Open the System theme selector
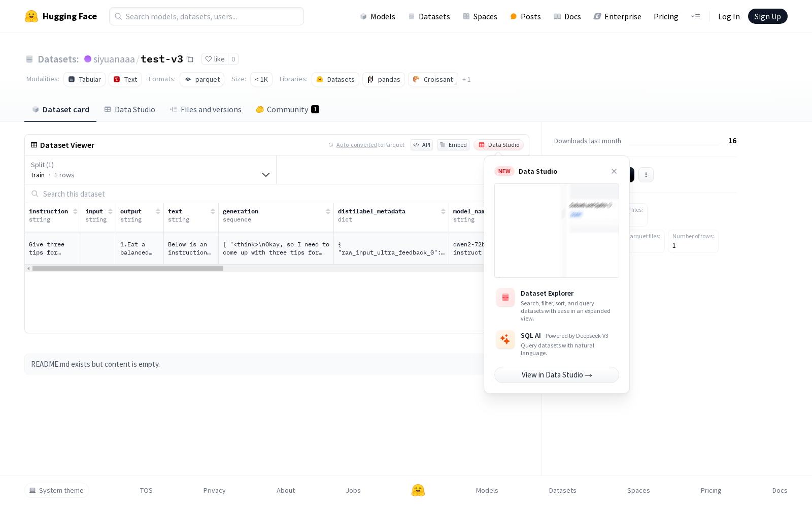The image size is (812, 508). 57,490
